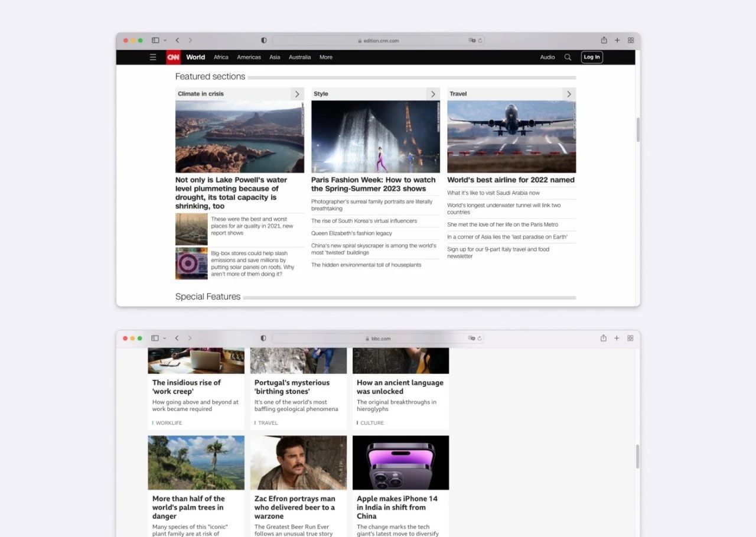
Task: Select Asia in CNN navigation
Action: 275,57
